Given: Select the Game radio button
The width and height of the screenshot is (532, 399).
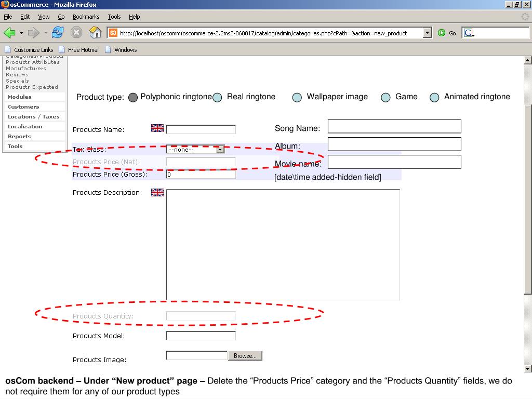Looking at the screenshot, I should click(x=385, y=97).
